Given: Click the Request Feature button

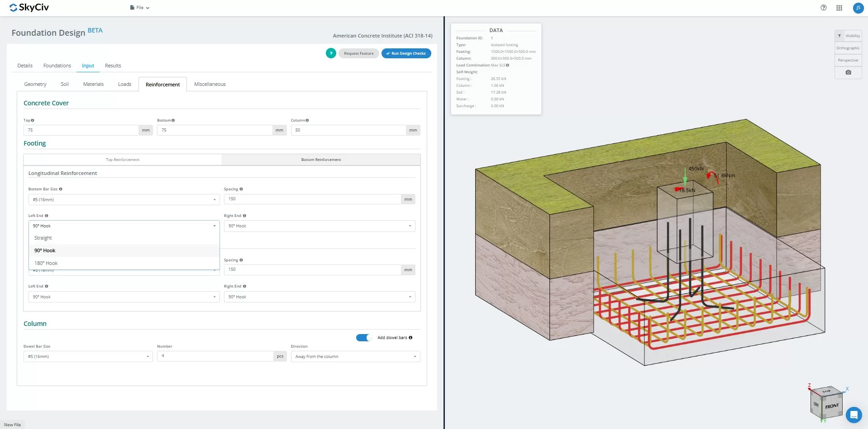Looking at the screenshot, I should (x=358, y=53).
